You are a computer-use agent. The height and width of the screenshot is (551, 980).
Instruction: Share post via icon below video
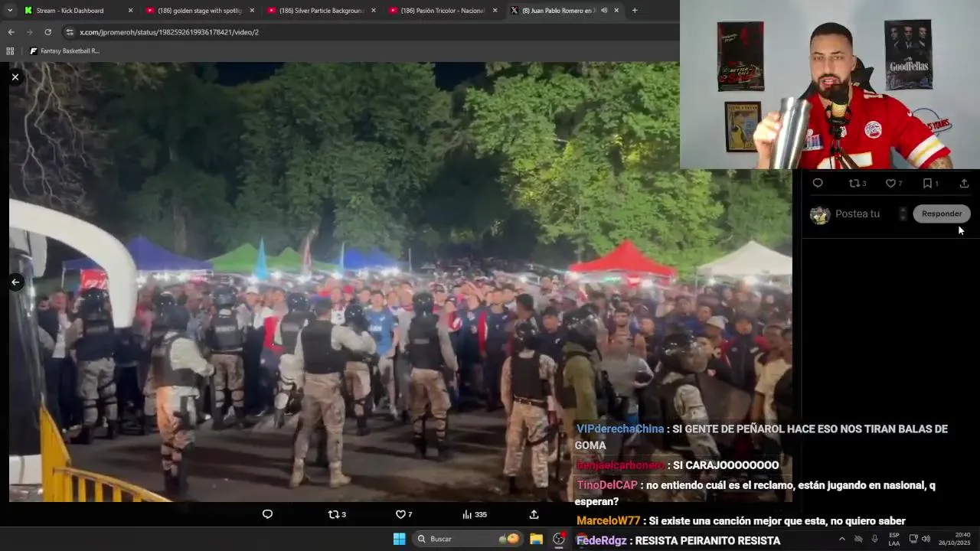(x=534, y=514)
